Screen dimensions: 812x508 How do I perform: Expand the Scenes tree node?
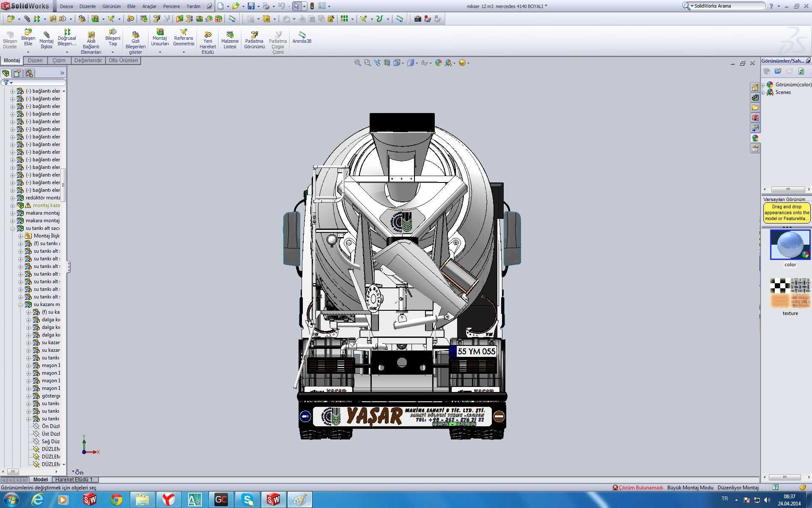tap(763, 92)
